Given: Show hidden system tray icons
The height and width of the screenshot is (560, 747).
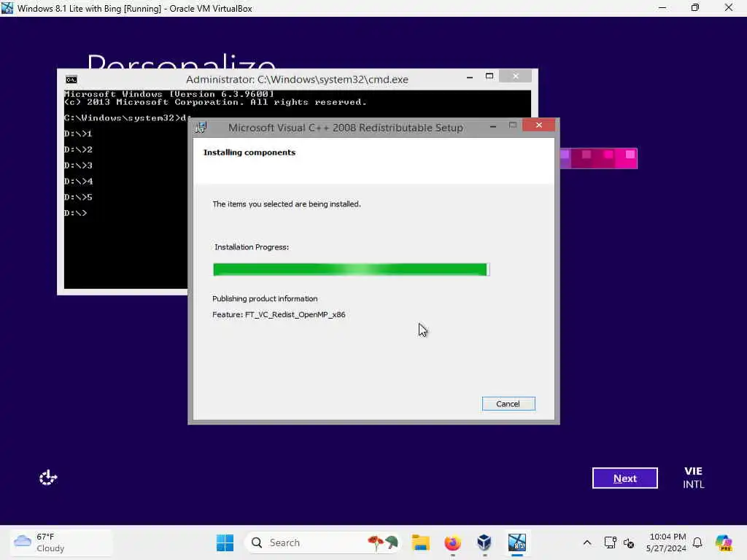Looking at the screenshot, I should [587, 542].
